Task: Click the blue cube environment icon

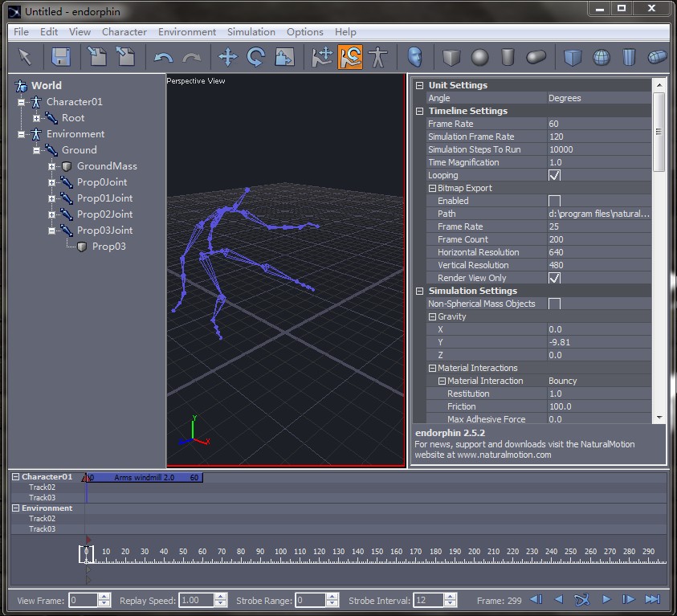Action: pos(573,57)
